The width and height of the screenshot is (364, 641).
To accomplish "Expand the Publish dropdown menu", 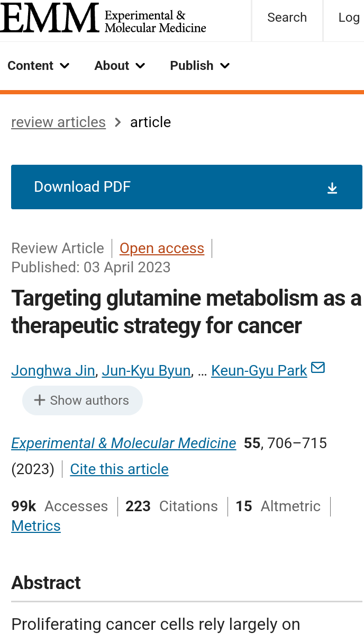I will [199, 66].
